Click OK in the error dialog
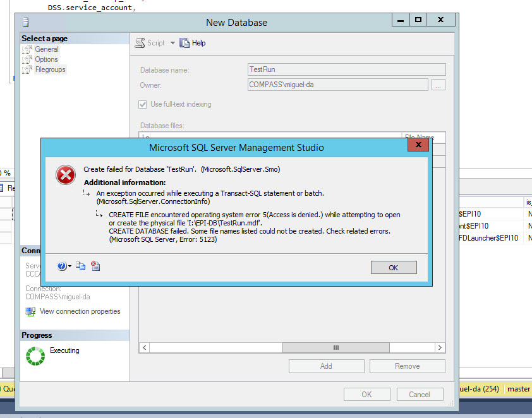 [x=394, y=268]
